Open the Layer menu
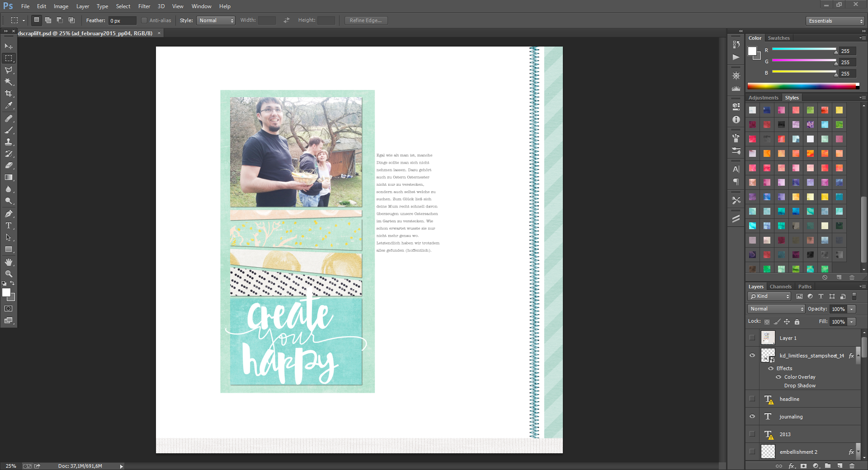This screenshot has height=470, width=868. click(82, 6)
